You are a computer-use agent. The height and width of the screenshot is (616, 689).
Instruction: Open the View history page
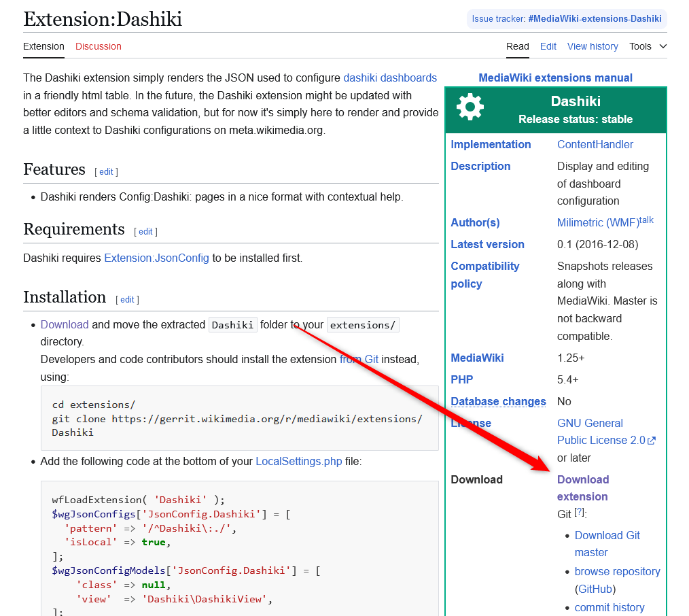(592, 46)
